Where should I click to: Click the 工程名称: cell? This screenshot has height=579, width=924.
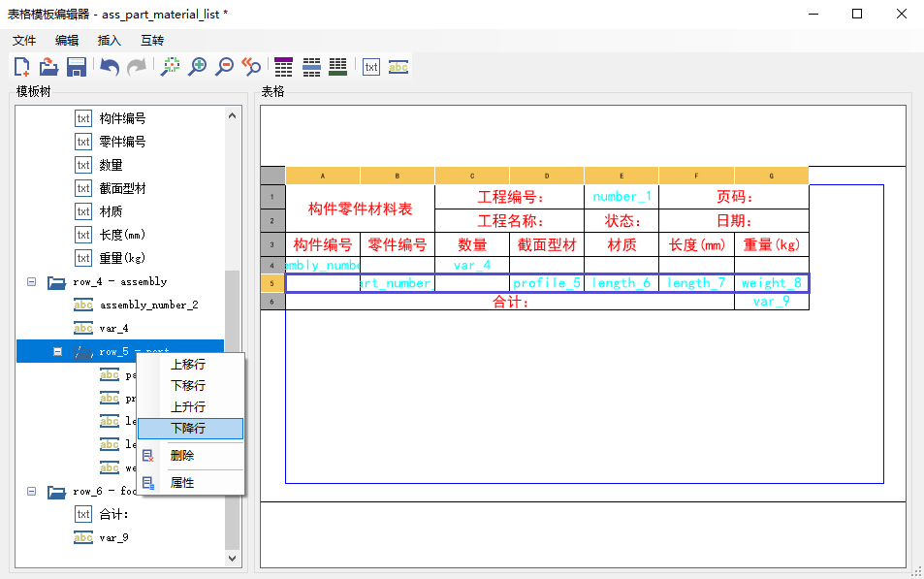point(510,221)
